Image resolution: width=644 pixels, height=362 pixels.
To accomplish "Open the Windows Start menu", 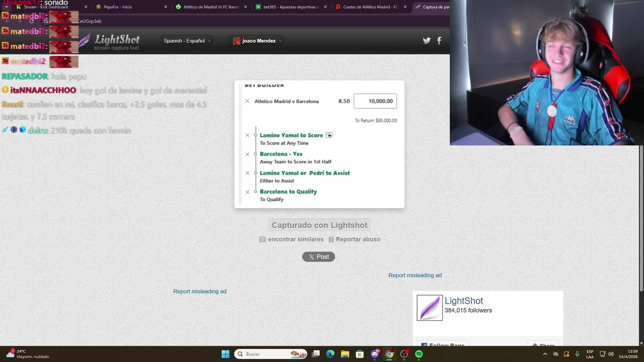I will pyautogui.click(x=225, y=354).
